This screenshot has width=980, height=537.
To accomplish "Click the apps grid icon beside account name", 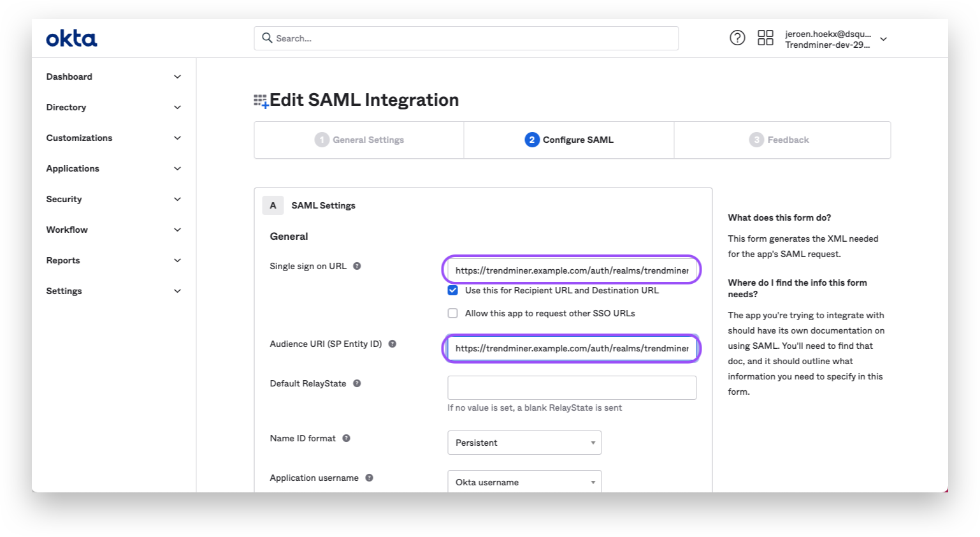I will coord(765,38).
